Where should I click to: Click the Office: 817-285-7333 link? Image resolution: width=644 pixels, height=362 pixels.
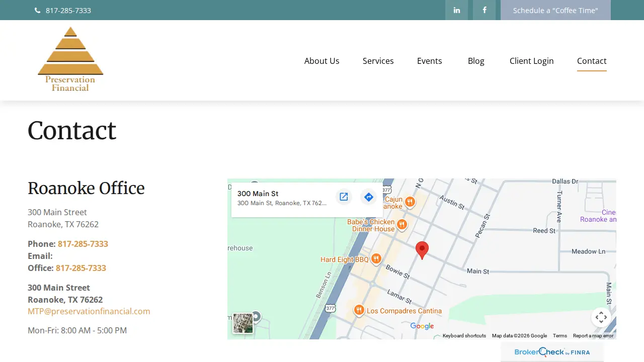tap(81, 268)
